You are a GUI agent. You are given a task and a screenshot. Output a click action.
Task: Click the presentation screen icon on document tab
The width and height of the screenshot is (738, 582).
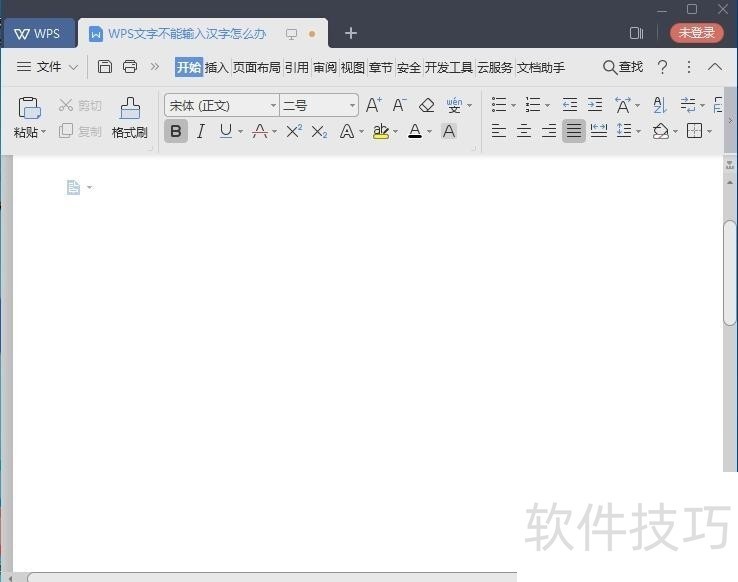(291, 34)
